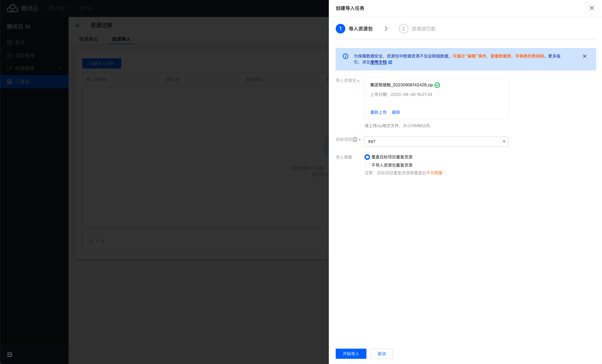
Task: Click the 删除 link for uploaded zip
Action: (x=396, y=112)
